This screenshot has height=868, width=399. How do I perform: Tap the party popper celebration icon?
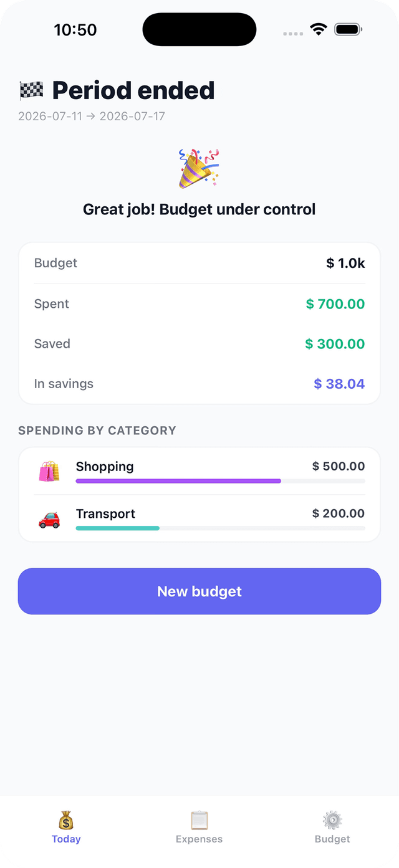199,168
